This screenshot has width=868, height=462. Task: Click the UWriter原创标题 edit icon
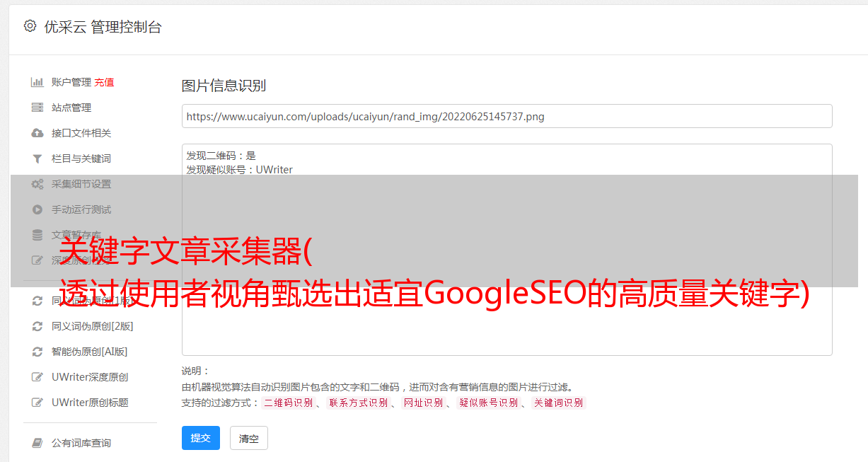[x=37, y=403]
